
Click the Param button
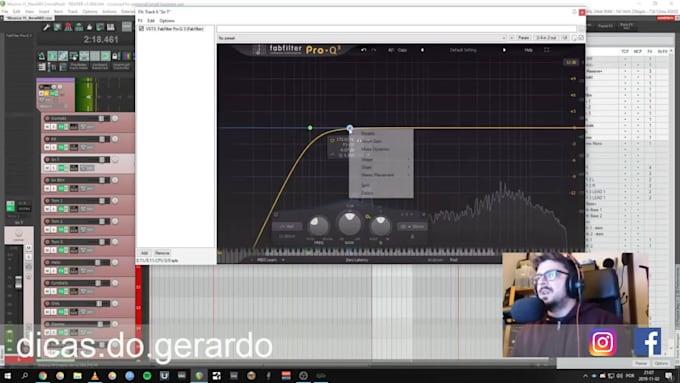(x=523, y=38)
